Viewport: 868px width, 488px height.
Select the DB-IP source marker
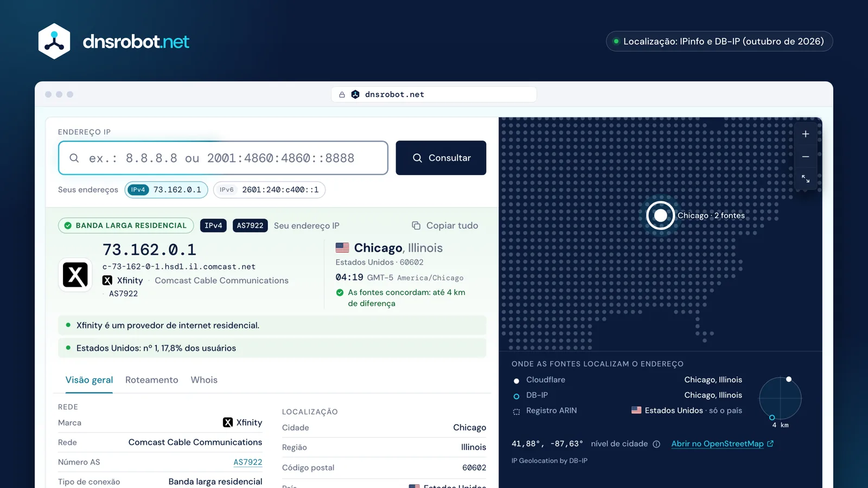click(516, 396)
